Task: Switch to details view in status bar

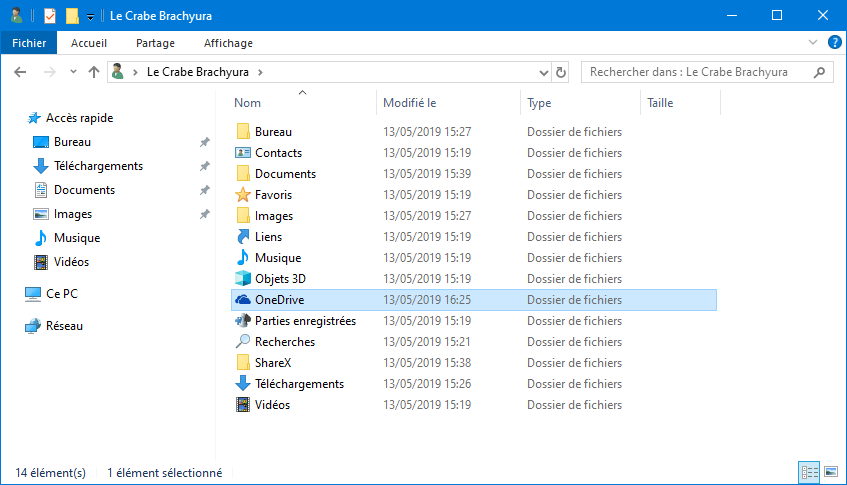Action: pyautogui.click(x=809, y=473)
